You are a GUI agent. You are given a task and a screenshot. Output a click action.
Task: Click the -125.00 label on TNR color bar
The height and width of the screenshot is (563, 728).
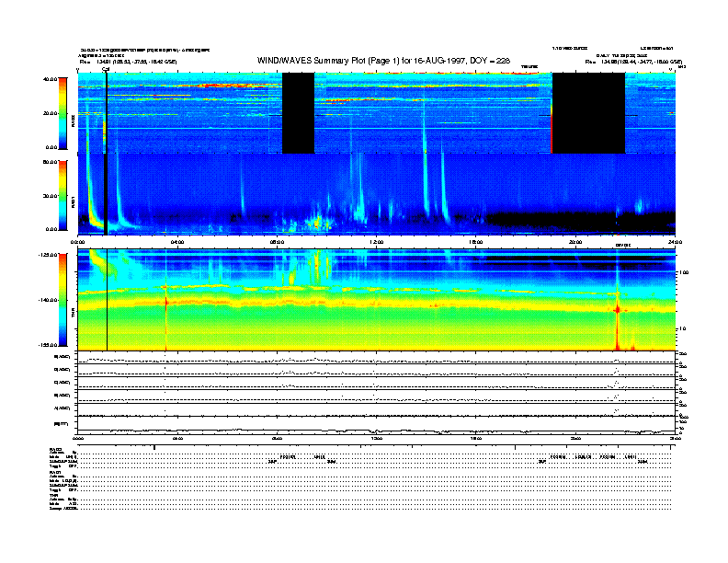pyautogui.click(x=48, y=255)
